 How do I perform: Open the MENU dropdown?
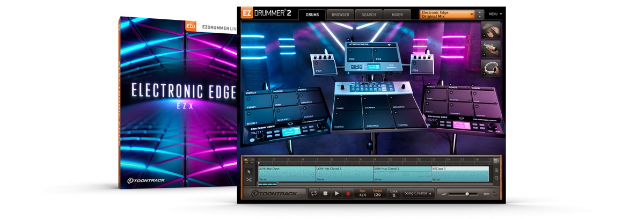[495, 14]
